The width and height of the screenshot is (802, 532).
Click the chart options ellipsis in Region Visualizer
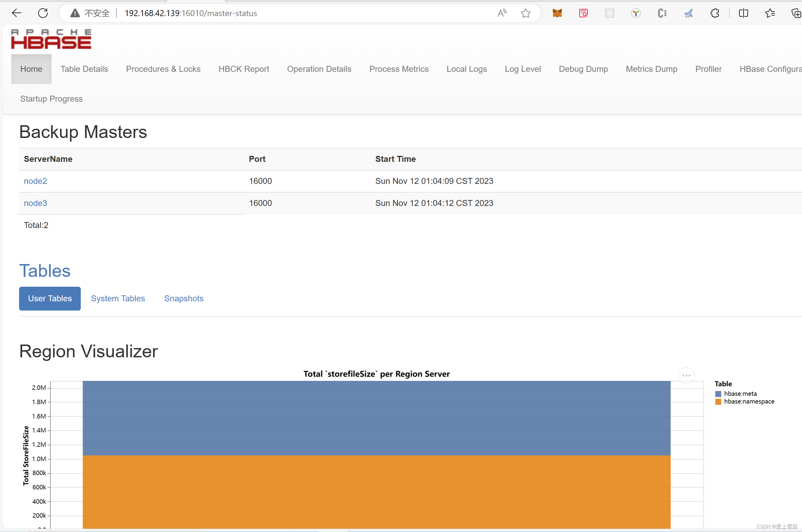point(686,375)
